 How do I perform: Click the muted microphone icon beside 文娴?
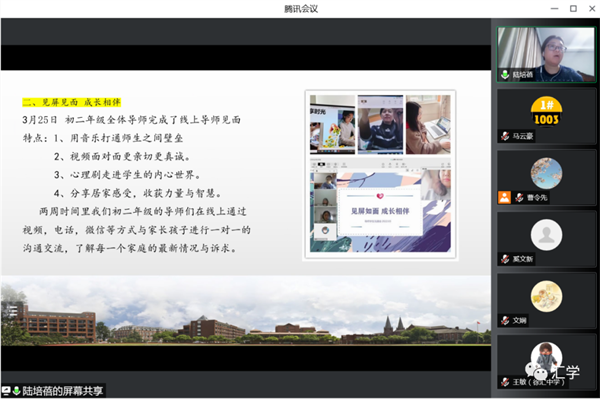[505, 320]
